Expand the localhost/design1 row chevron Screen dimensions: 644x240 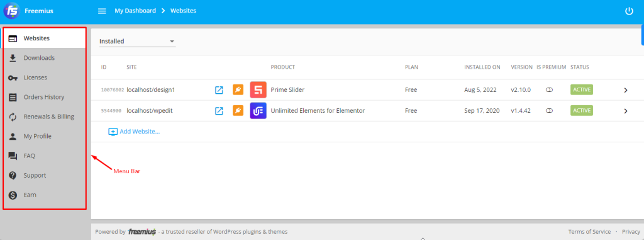626,90
